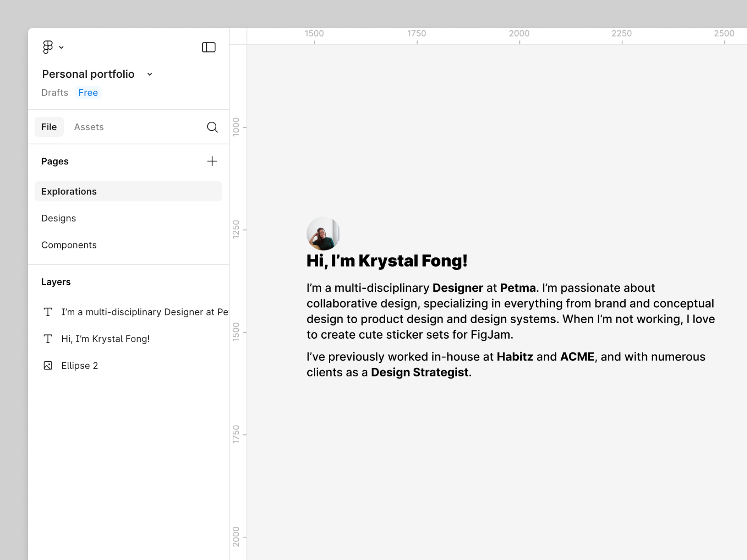Select the Ellipse 2 layer
The height and width of the screenshot is (560, 747).
[80, 366]
